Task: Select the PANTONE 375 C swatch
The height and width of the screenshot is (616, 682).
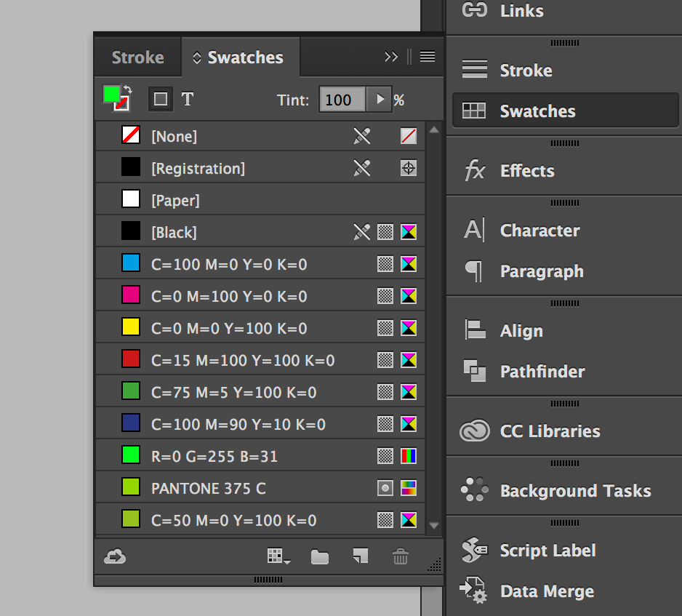Action: (x=208, y=489)
